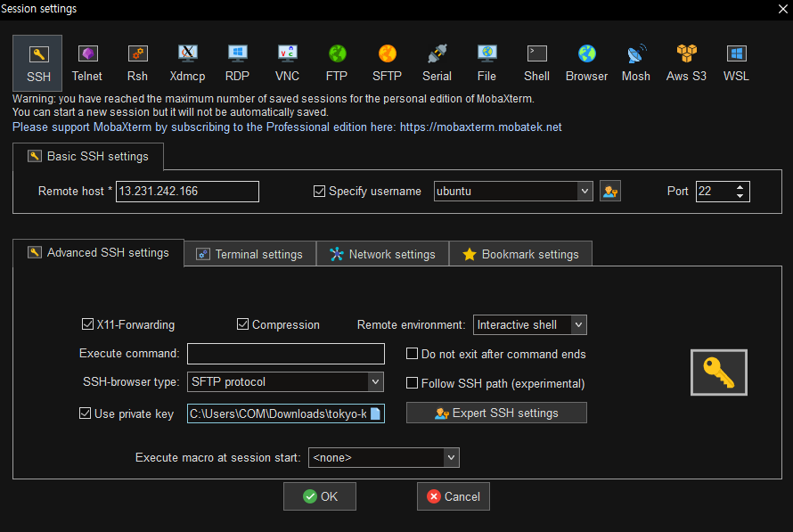Image resolution: width=793 pixels, height=532 pixels.
Task: Pick the Serial session icon
Action: click(437, 62)
